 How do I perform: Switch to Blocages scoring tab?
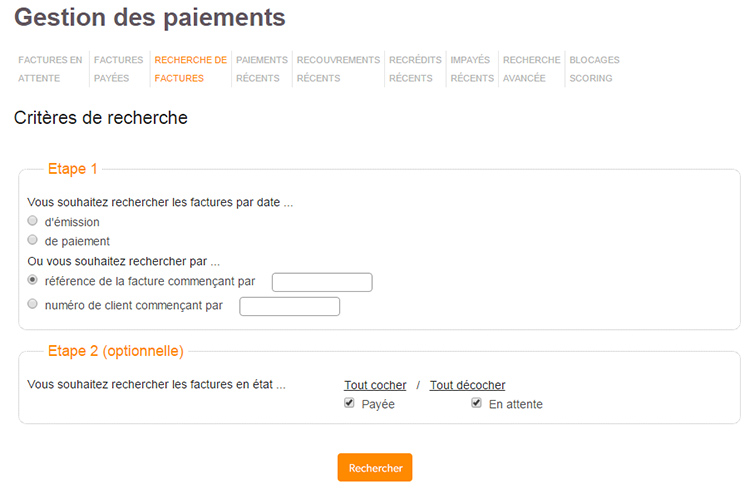pyautogui.click(x=594, y=69)
